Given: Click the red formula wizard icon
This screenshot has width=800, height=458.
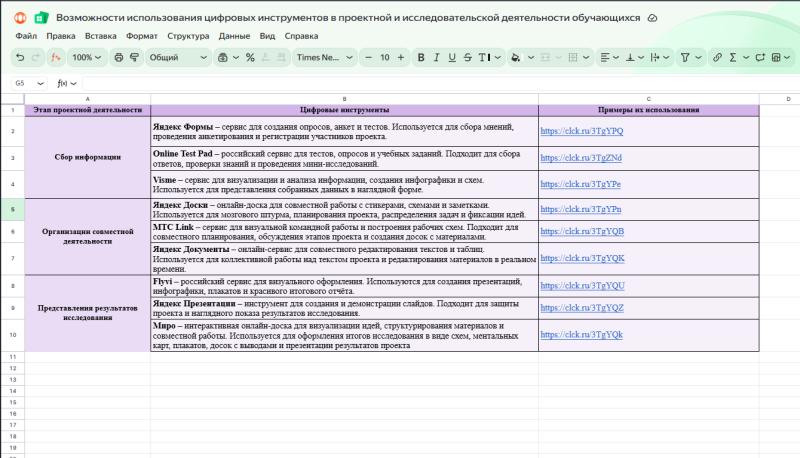Looking at the screenshot, I should 55,58.
